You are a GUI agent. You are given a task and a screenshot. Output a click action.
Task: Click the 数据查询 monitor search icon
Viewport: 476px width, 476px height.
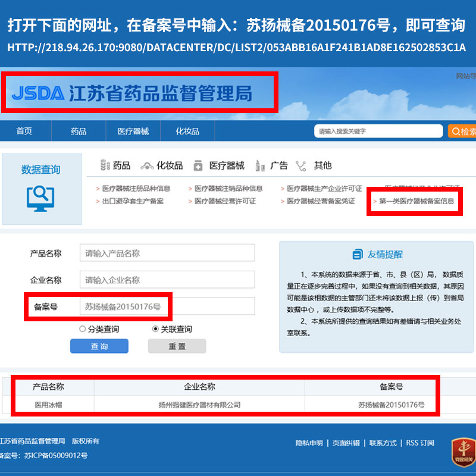[40, 199]
